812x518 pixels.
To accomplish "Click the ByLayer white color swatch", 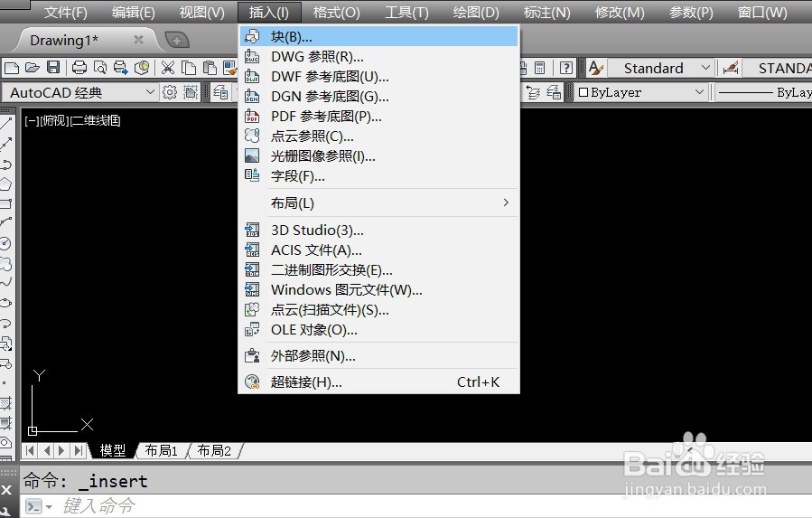I will (x=583, y=92).
